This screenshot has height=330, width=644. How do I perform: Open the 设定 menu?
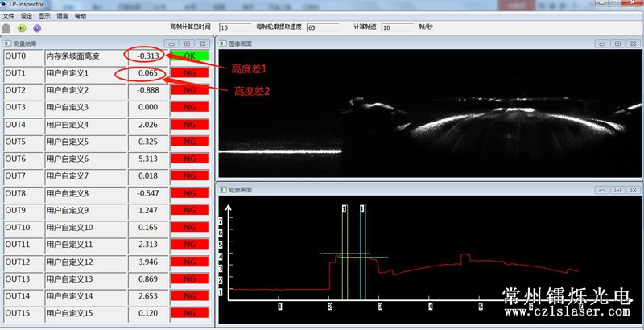(27, 15)
